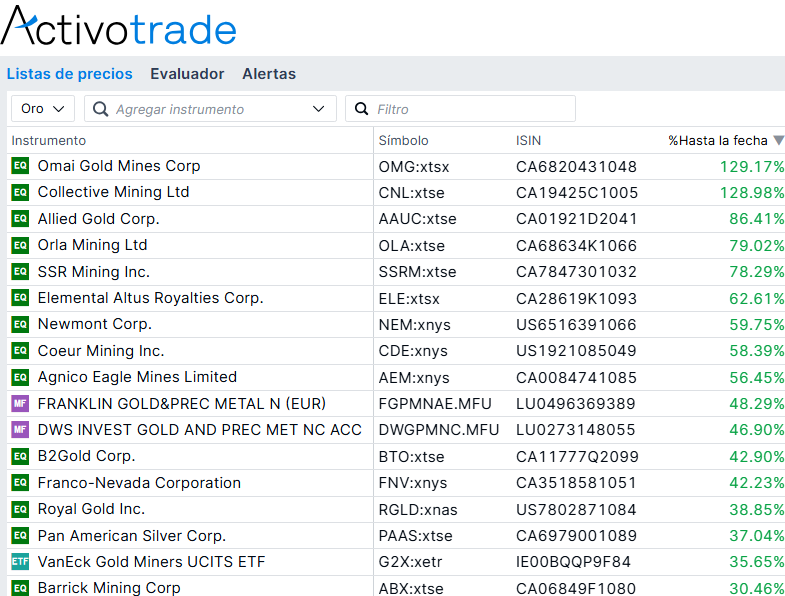Click the MF icon beside FRANKLIN GOLD&PREC METAL
This screenshot has height=596, width=785.
coord(20,404)
